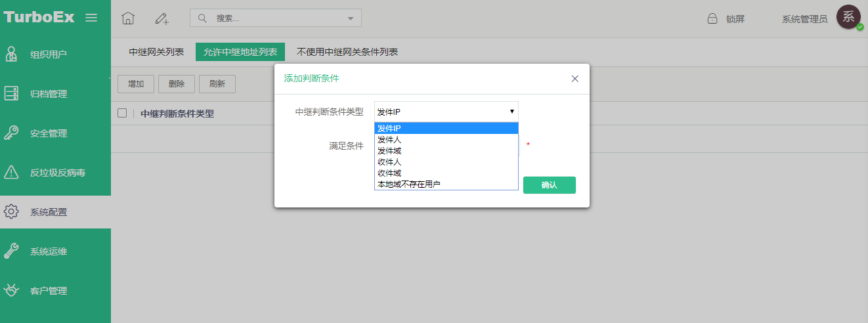Screen dimensions: 868x323
Task: Click the 安全管理 key icon
Action: point(11,133)
